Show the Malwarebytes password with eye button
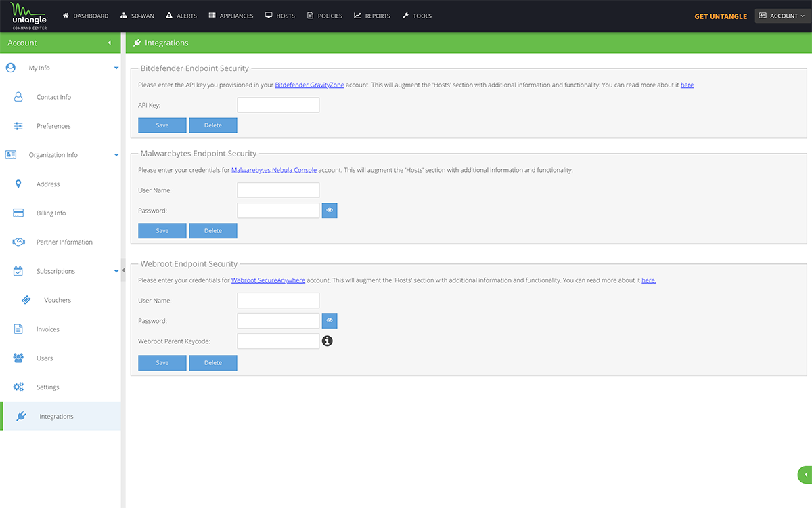Image resolution: width=812 pixels, height=508 pixels. 330,211
